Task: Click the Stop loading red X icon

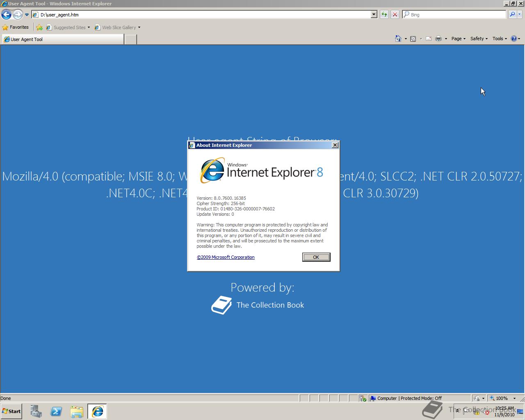Action: coord(395,14)
